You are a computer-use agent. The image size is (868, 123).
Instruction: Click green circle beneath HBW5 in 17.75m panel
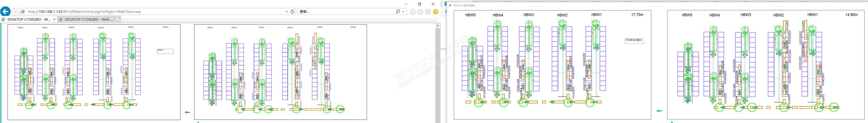point(479,102)
